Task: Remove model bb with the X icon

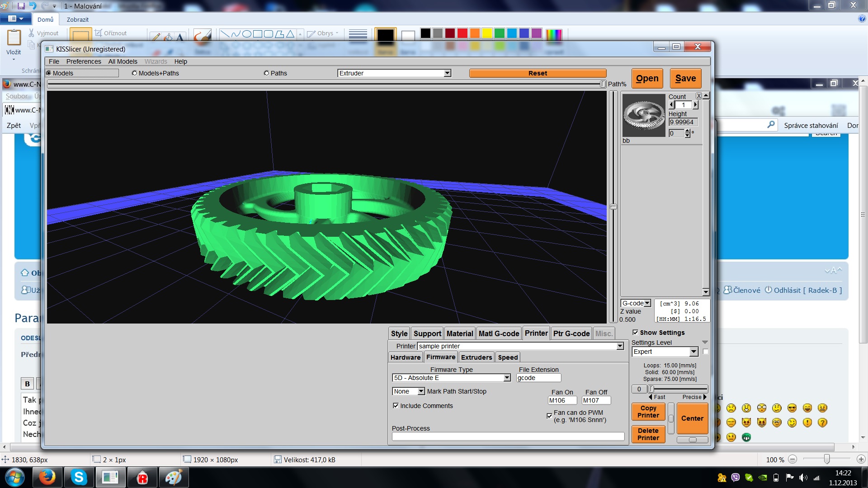Action: click(699, 96)
